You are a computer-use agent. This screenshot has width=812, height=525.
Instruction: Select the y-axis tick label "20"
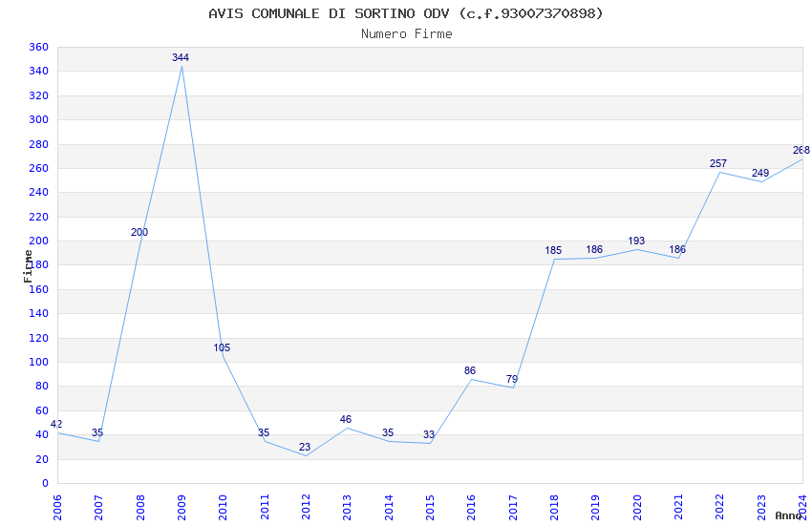pos(41,459)
